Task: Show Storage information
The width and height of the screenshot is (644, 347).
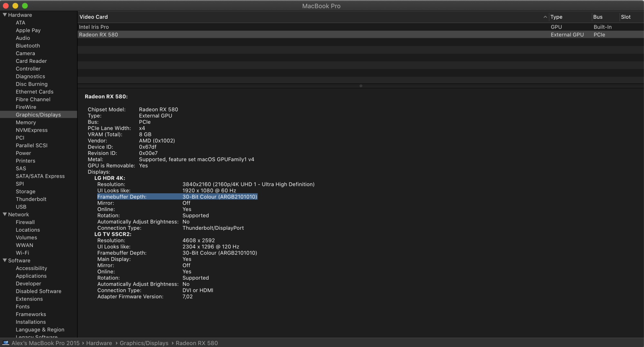Action: (x=26, y=191)
